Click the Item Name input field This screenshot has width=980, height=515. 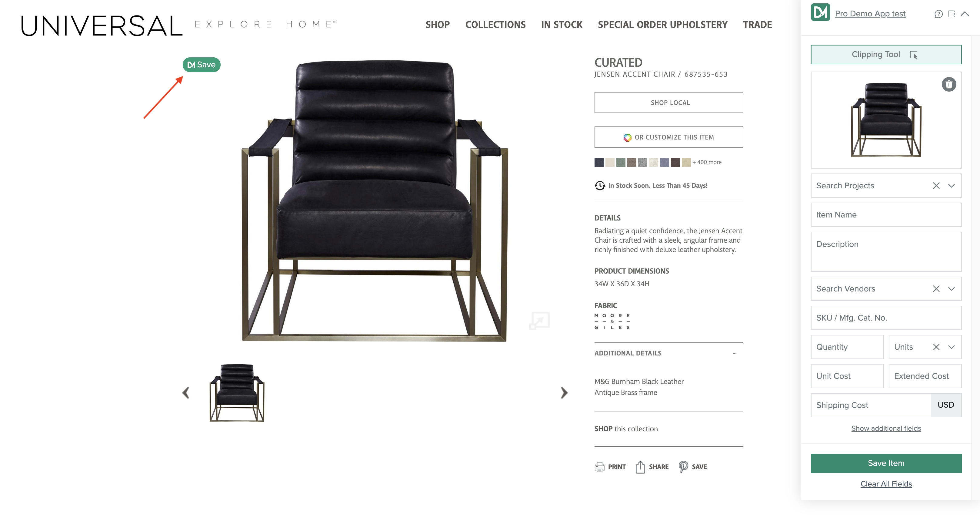[886, 215]
